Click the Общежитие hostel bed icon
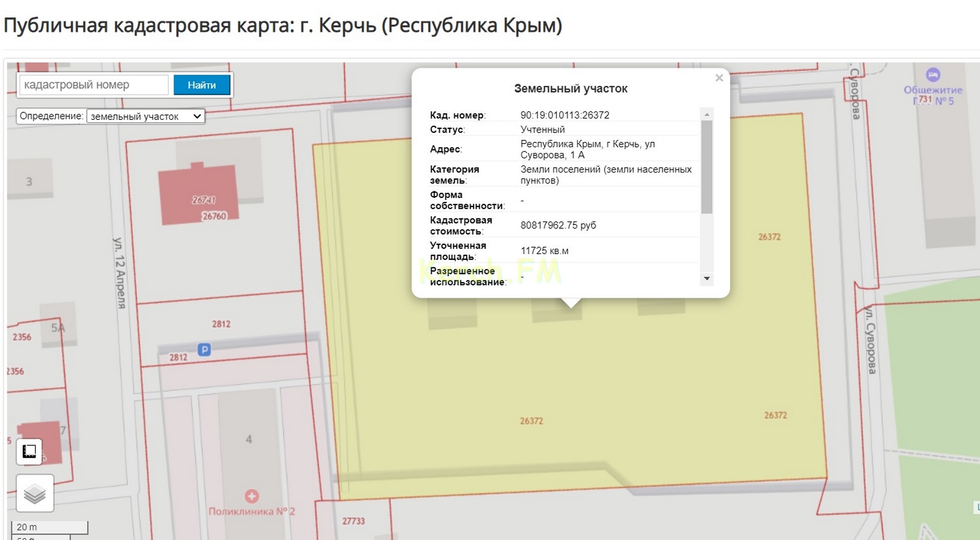 click(933, 75)
